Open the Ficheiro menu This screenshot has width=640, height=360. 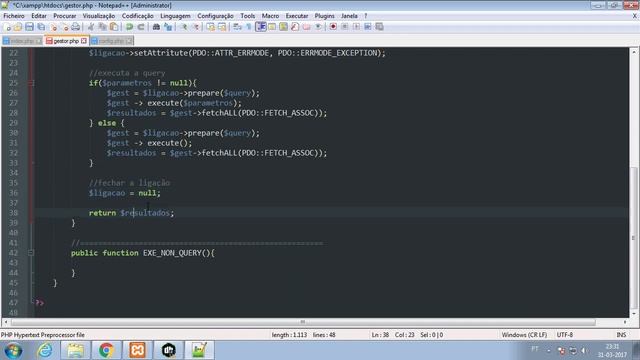point(14,16)
